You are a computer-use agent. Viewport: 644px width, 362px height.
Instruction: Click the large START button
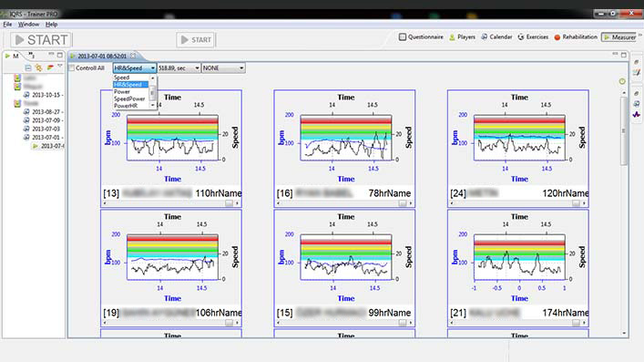(x=41, y=40)
